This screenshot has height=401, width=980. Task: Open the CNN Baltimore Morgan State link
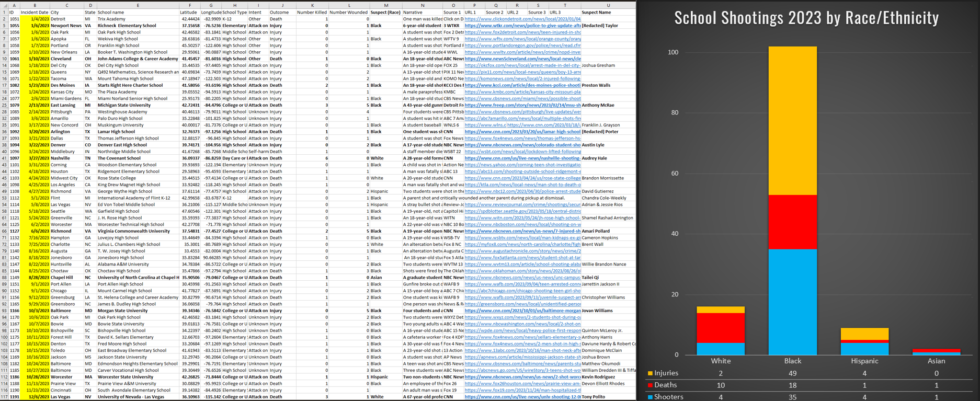[x=522, y=311]
